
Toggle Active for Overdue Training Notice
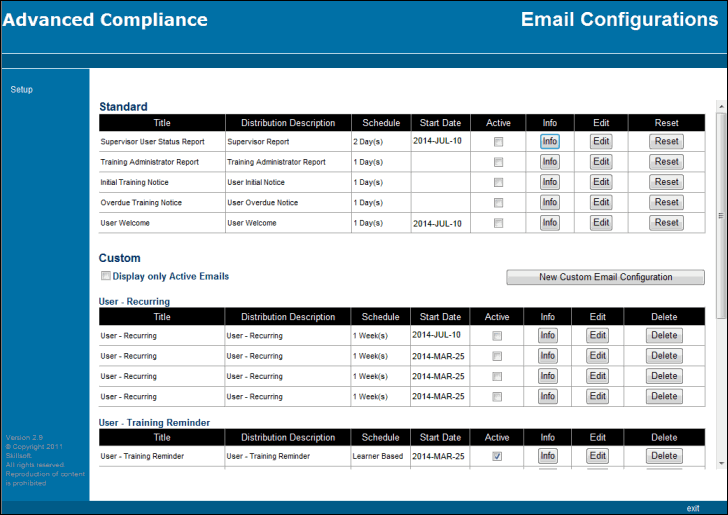click(498, 203)
